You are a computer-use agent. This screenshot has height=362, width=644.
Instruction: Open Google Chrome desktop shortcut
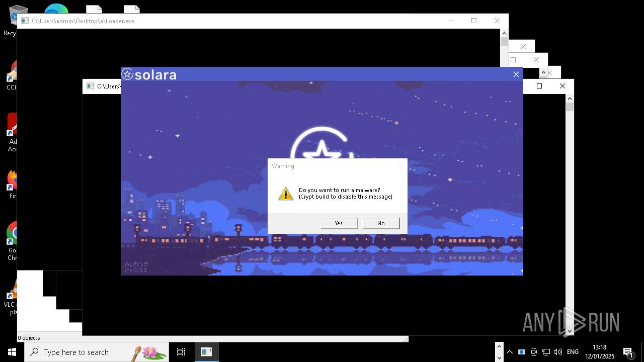pyautogui.click(x=12, y=241)
